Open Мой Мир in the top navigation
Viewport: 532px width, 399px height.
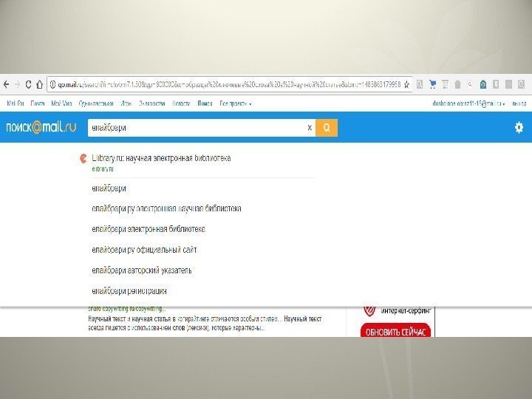click(x=61, y=103)
